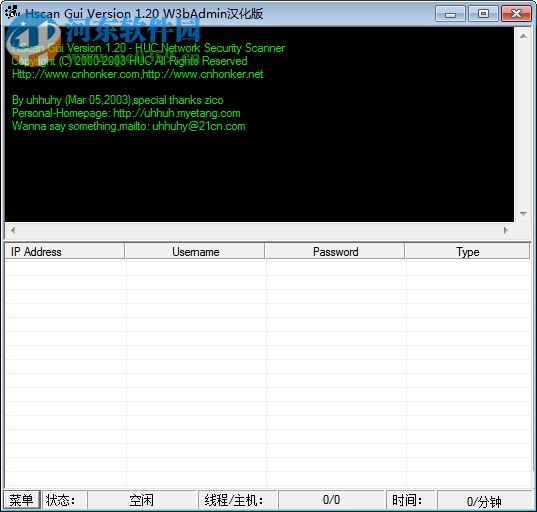Sort by Password column header
The width and height of the screenshot is (537, 512).
pos(335,252)
